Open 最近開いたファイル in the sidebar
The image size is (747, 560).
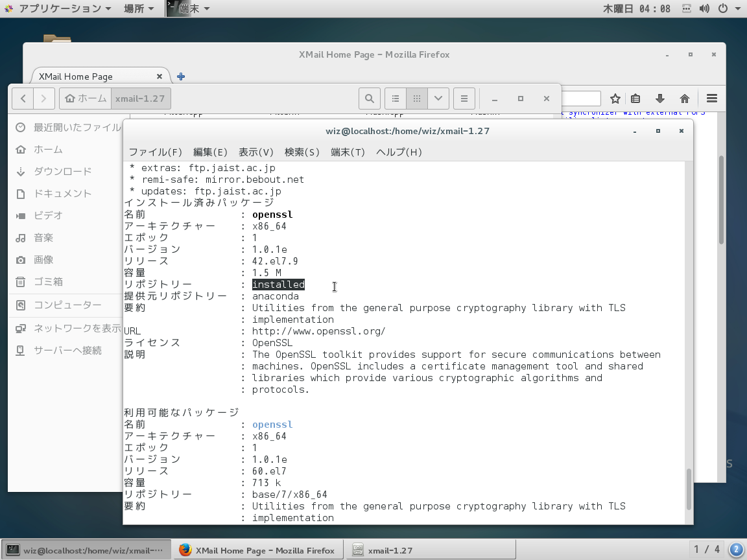click(x=68, y=127)
